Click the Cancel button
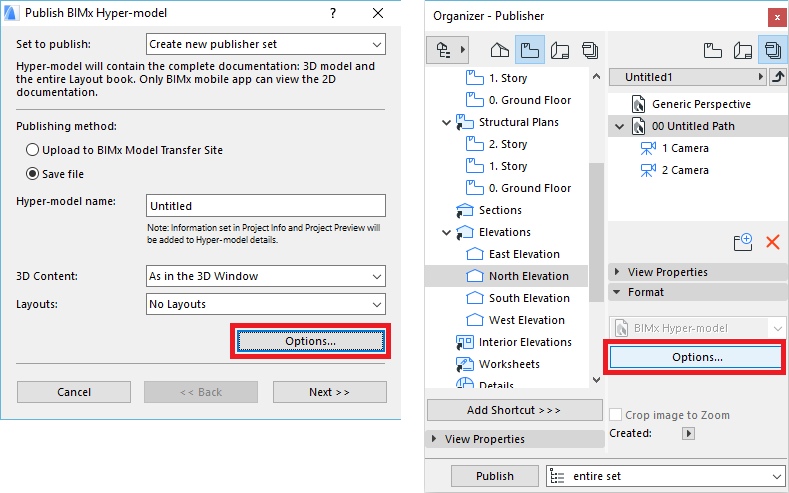This screenshot has width=789, height=493. [x=74, y=392]
